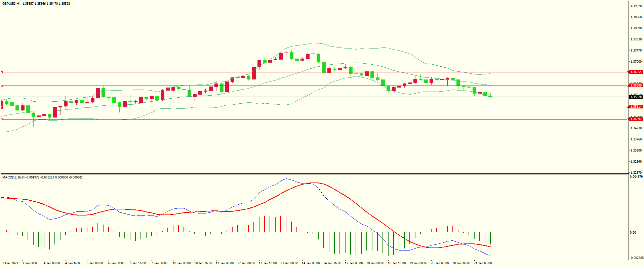Click the divider between price chart and MACD panel
The height and width of the screenshot is (267, 644).
[x=314, y=174]
